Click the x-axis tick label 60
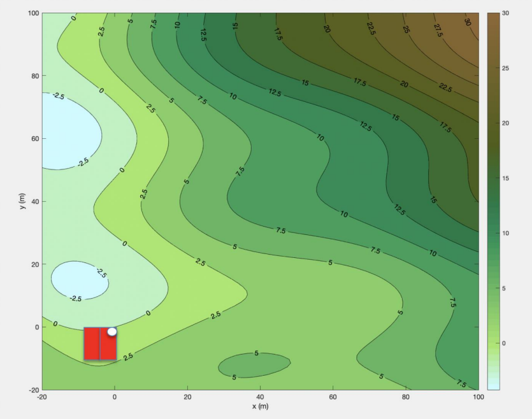The width and height of the screenshot is (532, 419). coord(333,397)
